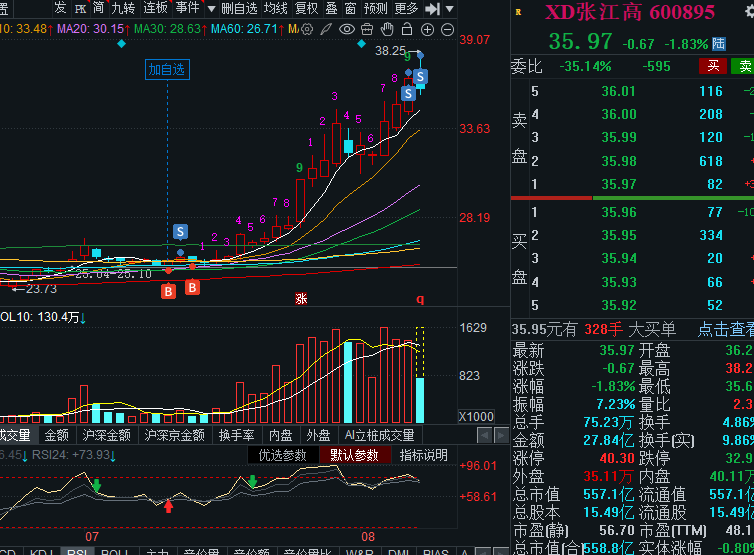Toggle the eye visibility icon
Image resolution: width=754 pixels, height=555 pixels.
pos(347,29)
